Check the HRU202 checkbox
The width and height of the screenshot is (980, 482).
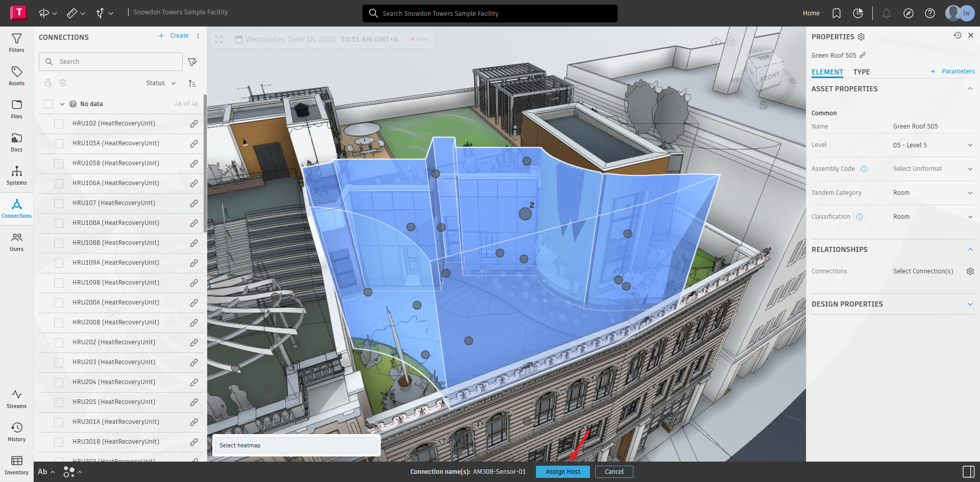point(59,343)
